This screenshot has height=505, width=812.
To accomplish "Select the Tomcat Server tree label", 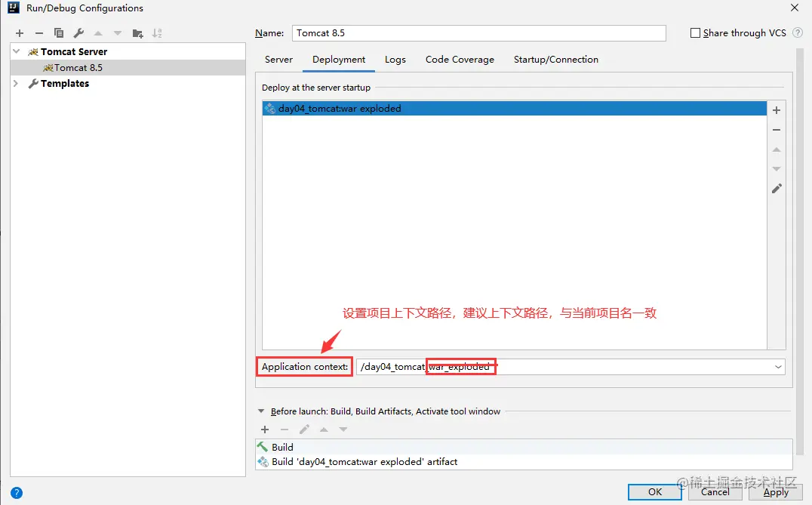I will pyautogui.click(x=74, y=52).
